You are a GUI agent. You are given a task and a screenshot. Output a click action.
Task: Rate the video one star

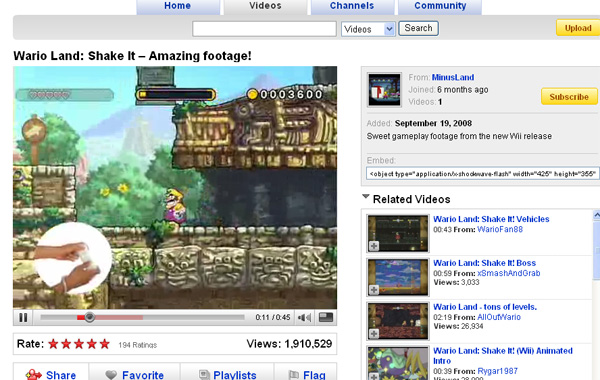(x=53, y=344)
